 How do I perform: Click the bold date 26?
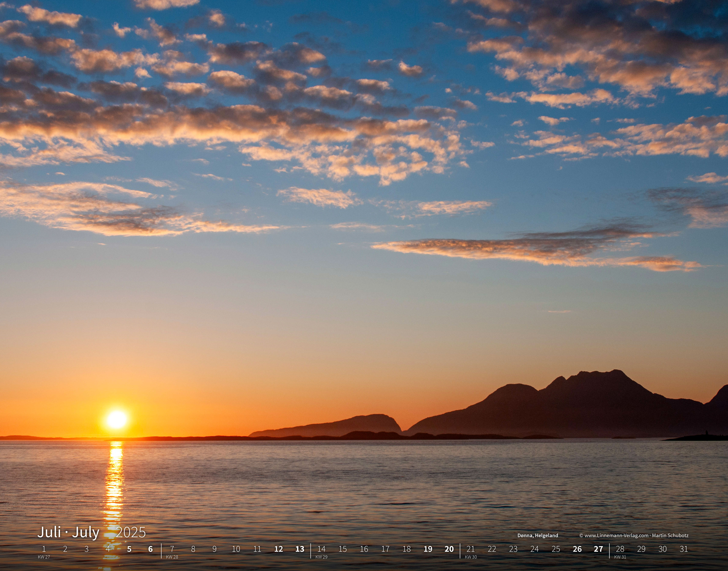point(577,549)
